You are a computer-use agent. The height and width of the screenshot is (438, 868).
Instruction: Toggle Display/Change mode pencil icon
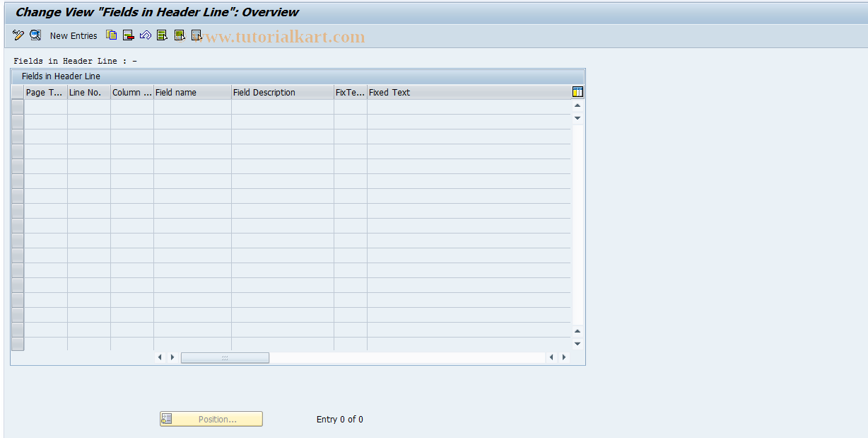18,35
